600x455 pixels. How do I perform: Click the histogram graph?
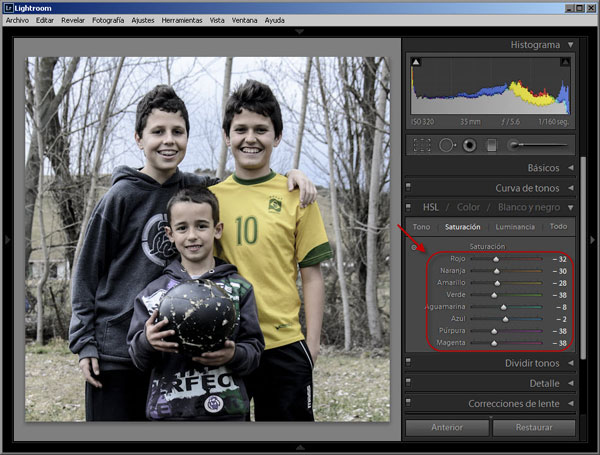pos(491,86)
